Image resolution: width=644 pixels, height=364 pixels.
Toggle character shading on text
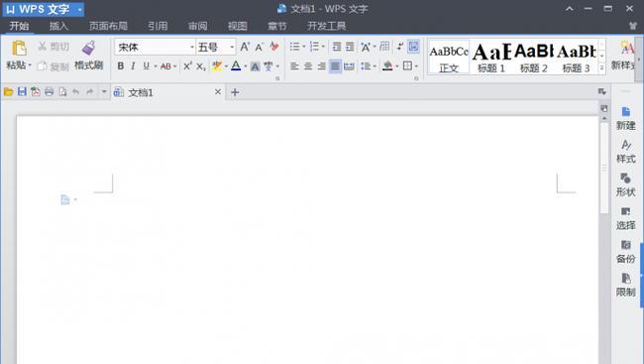(255, 66)
